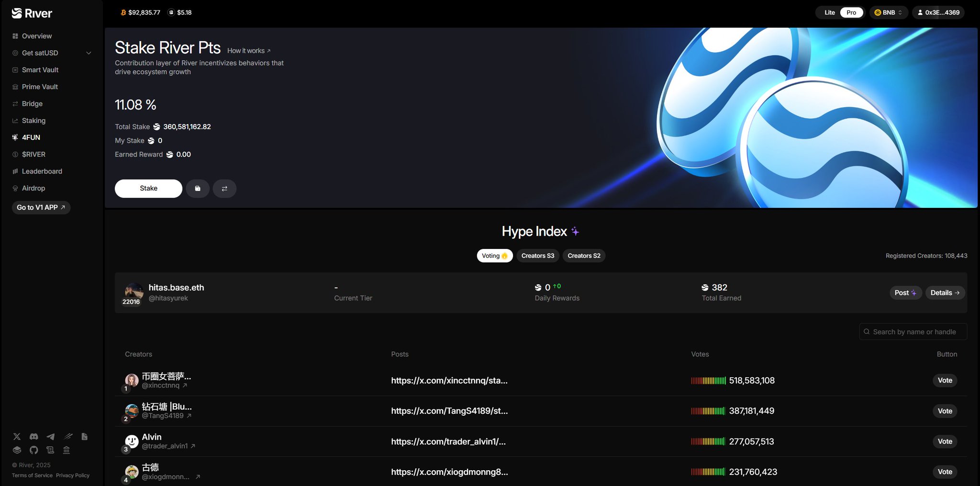Open the @trader_alvin1 profile handle link
Viewport: 980px width, 486px height.
coord(168,446)
